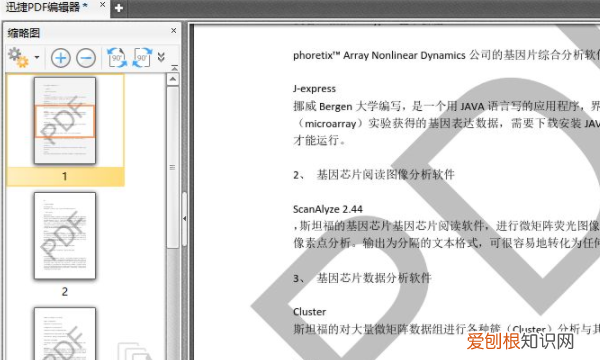Collapse the side panel with arrow handle
Screen dimensions: 600x360
[184, 219]
